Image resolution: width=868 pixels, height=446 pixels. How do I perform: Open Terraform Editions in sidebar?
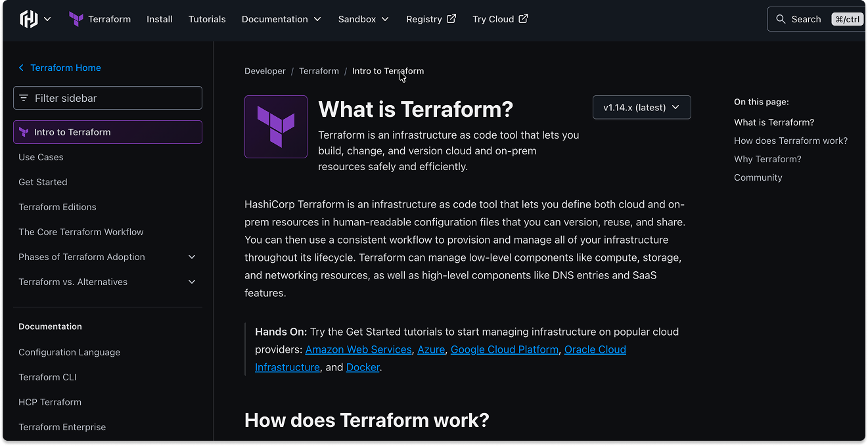coord(57,207)
